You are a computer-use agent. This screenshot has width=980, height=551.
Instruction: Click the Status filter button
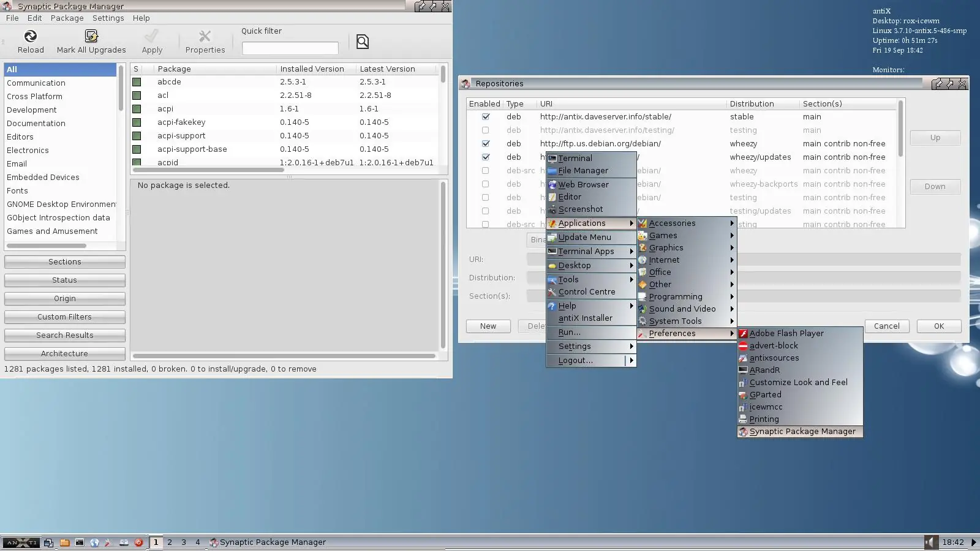tap(65, 280)
